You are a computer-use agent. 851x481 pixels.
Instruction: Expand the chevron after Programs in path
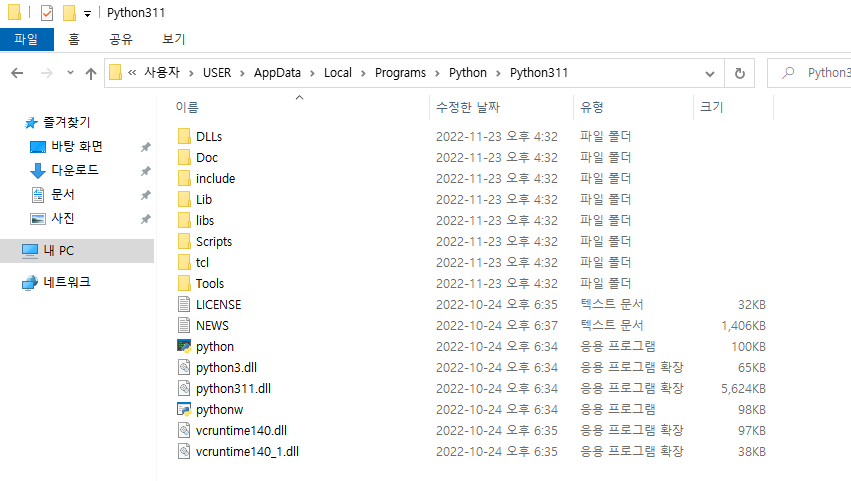tap(437, 73)
